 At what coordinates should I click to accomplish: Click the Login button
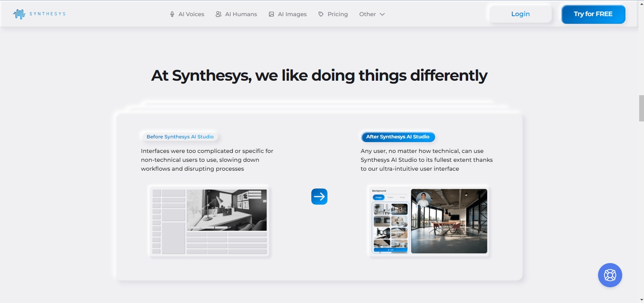pos(521,14)
